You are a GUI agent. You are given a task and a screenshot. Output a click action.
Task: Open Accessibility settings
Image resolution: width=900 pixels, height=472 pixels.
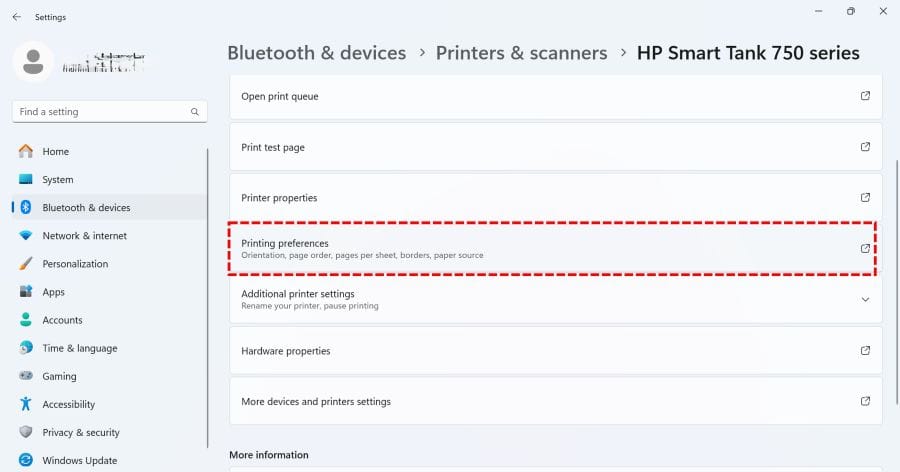(x=68, y=405)
